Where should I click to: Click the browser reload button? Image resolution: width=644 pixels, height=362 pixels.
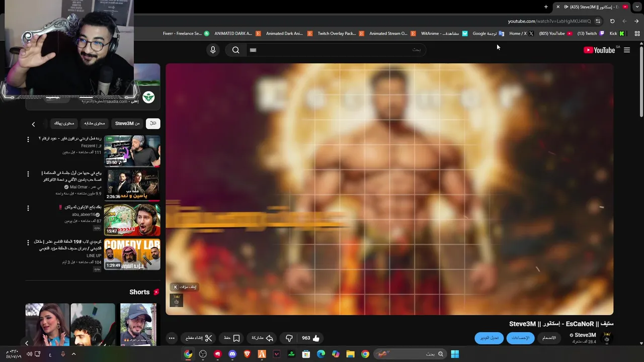click(x=612, y=21)
